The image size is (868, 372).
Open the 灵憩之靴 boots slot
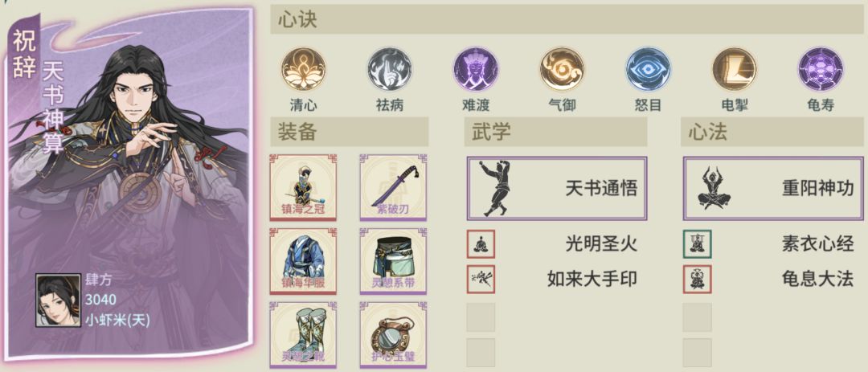coord(303,335)
